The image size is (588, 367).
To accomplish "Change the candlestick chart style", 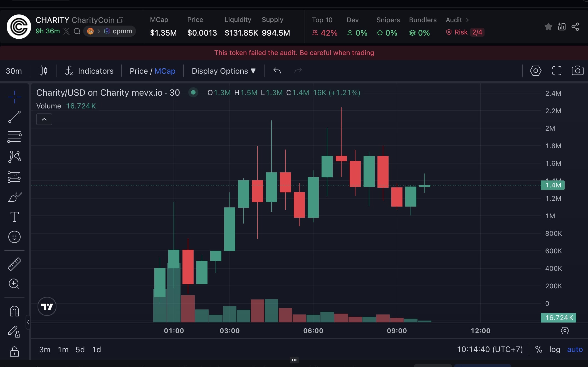I will (x=43, y=71).
